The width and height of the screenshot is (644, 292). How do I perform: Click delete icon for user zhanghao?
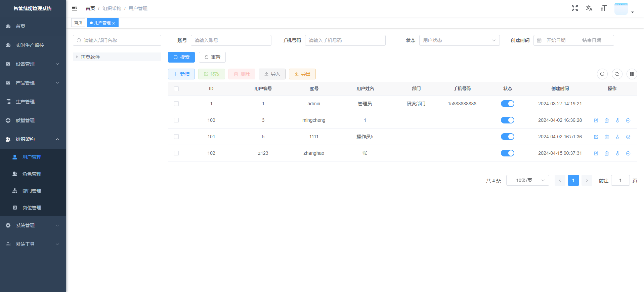tap(606, 153)
